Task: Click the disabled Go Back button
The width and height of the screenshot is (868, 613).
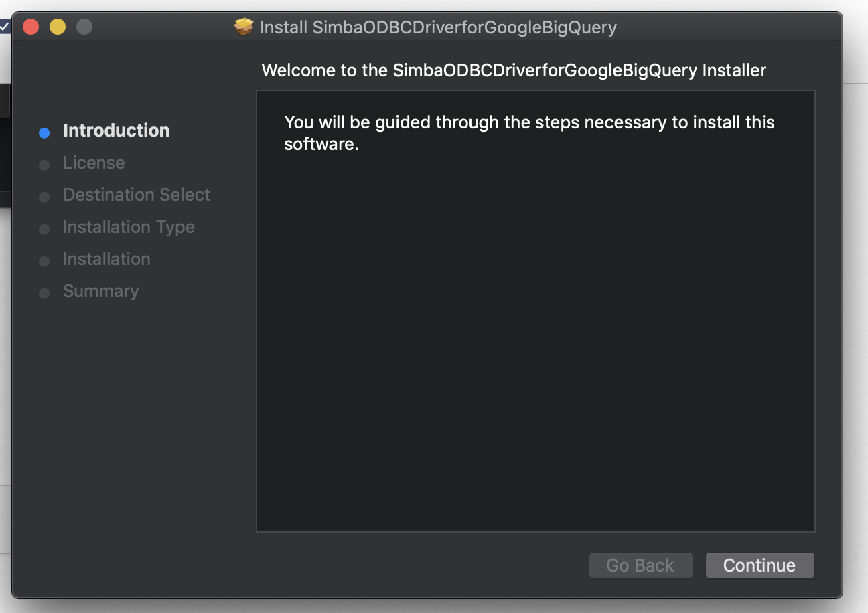Action: (x=640, y=565)
